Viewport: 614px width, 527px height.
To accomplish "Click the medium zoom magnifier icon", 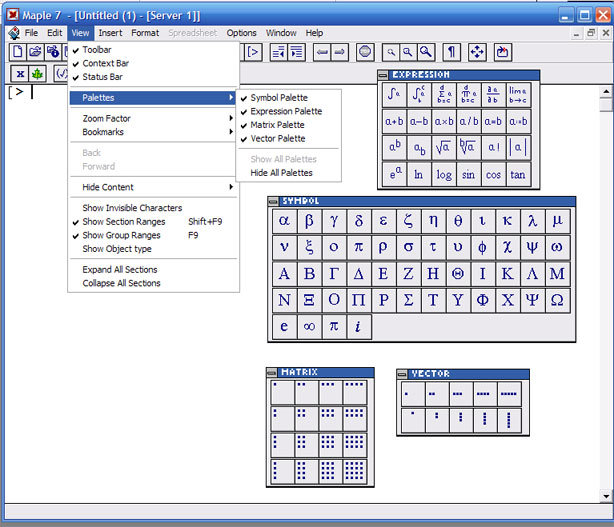I will (408, 52).
